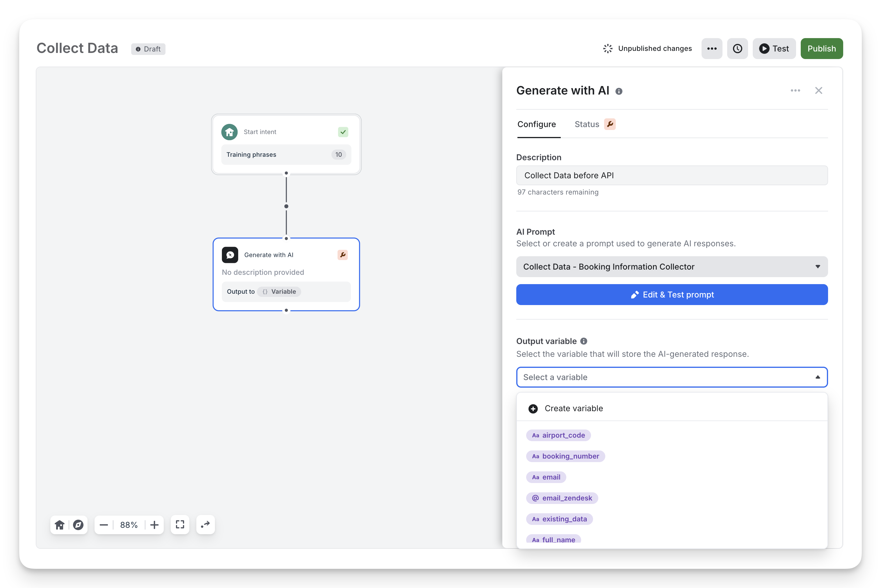Click the compass navigation icon

coord(78,525)
